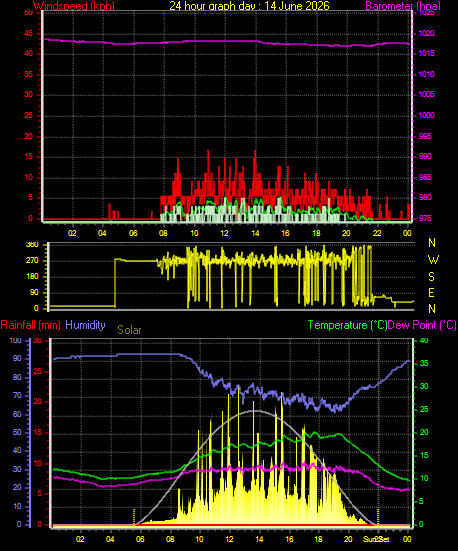Click the '24 hour graph day : 14 June 2026' heading
The height and width of the screenshot is (551, 458).
250,6
